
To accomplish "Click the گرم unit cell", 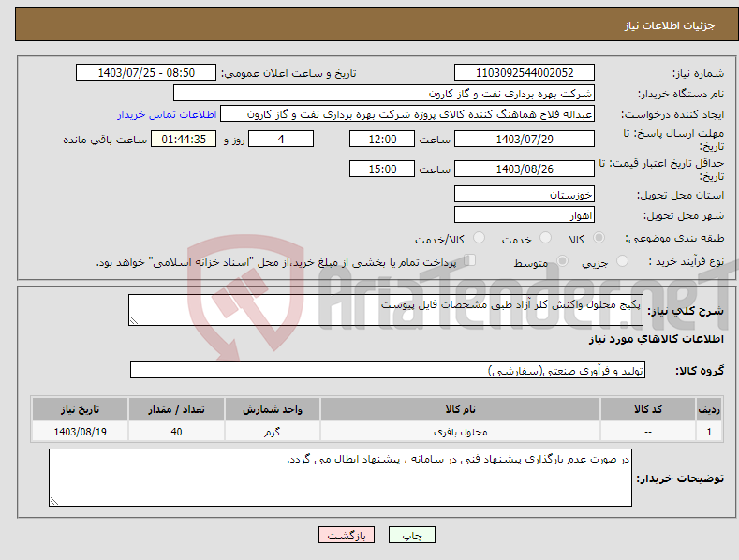I will click(x=273, y=432).
